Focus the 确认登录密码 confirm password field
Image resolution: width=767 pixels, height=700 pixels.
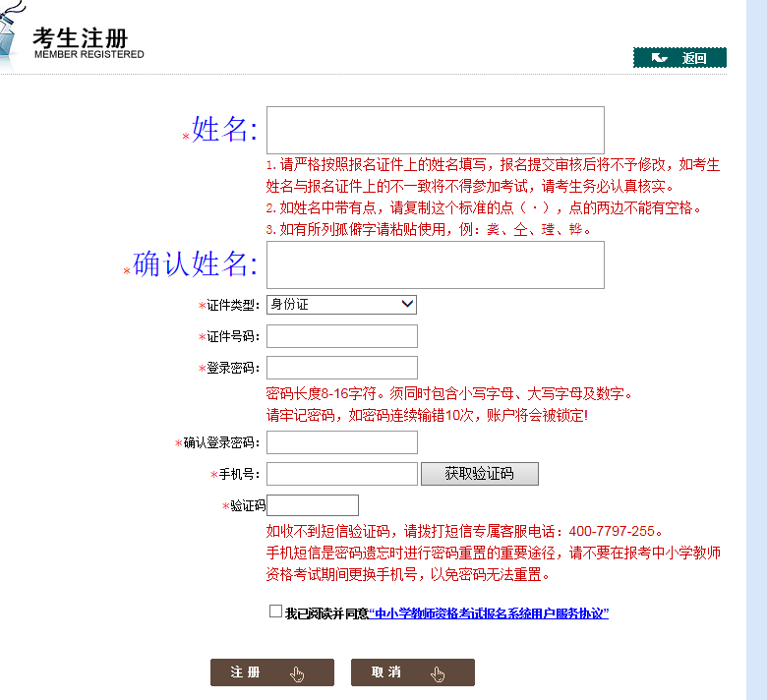[341, 442]
